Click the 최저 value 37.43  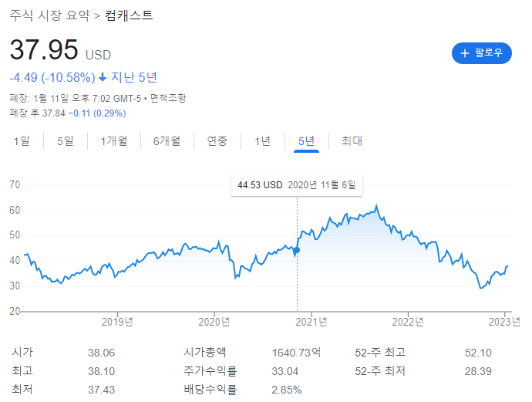point(102,390)
